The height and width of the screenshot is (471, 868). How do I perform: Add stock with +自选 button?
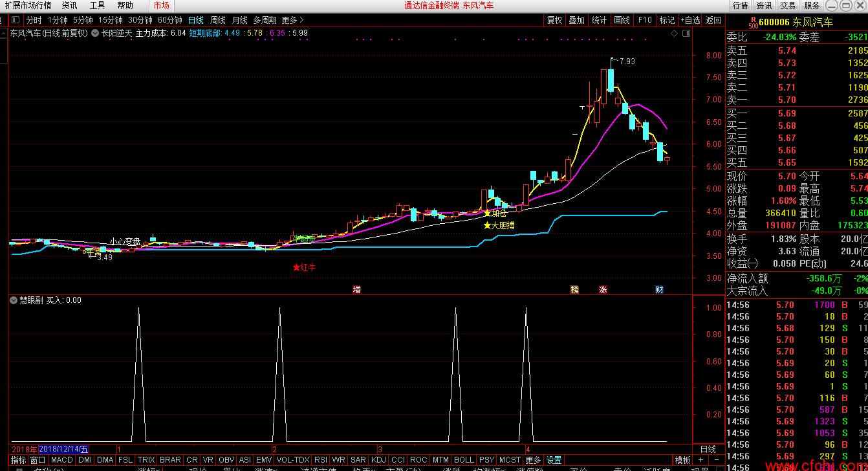[690, 20]
